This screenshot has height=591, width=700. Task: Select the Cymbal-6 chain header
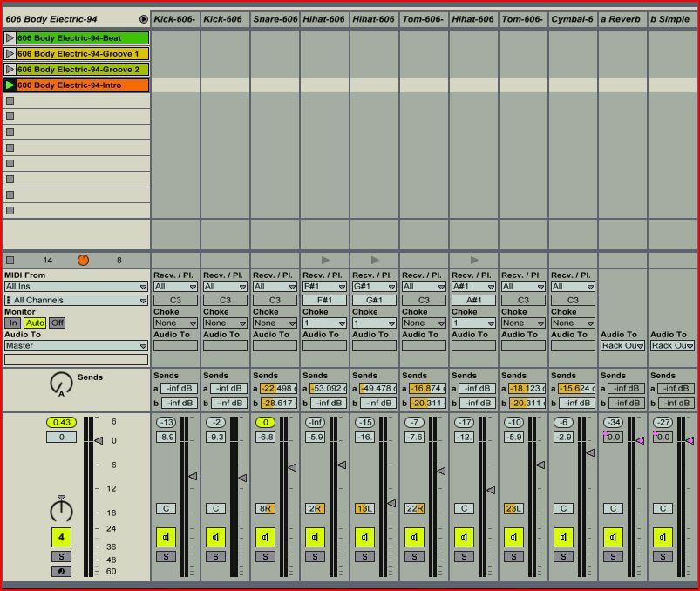click(x=573, y=19)
